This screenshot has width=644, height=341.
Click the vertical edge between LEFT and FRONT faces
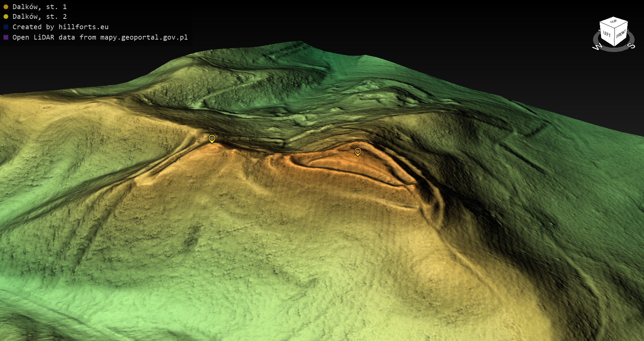(614, 37)
